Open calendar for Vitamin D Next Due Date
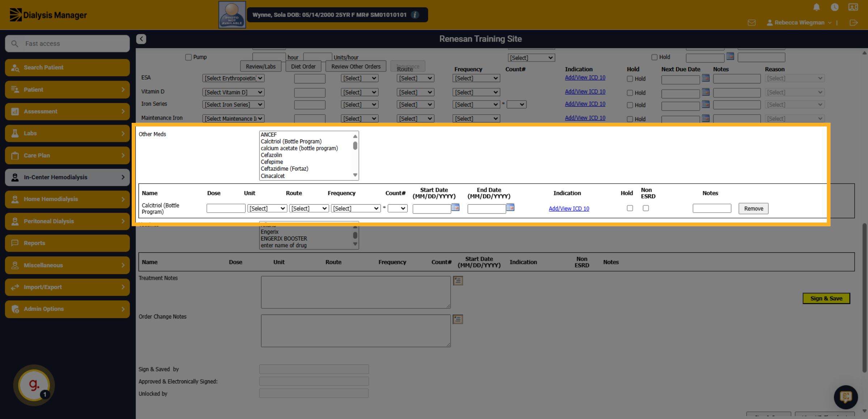 (x=706, y=92)
